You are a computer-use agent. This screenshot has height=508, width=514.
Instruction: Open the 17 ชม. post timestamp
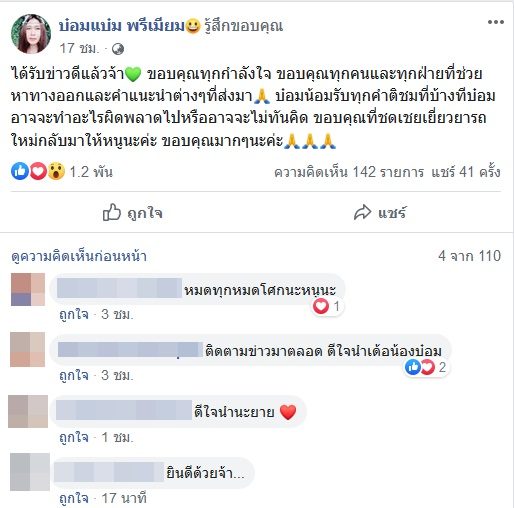79,49
